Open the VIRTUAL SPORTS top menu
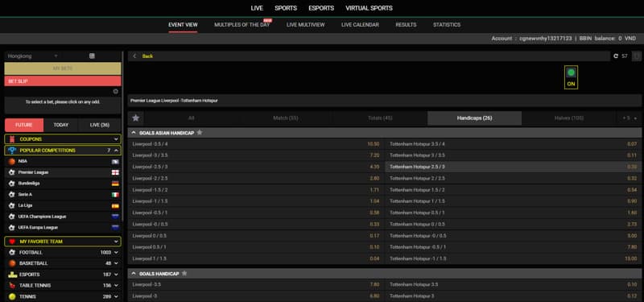 [x=369, y=8]
